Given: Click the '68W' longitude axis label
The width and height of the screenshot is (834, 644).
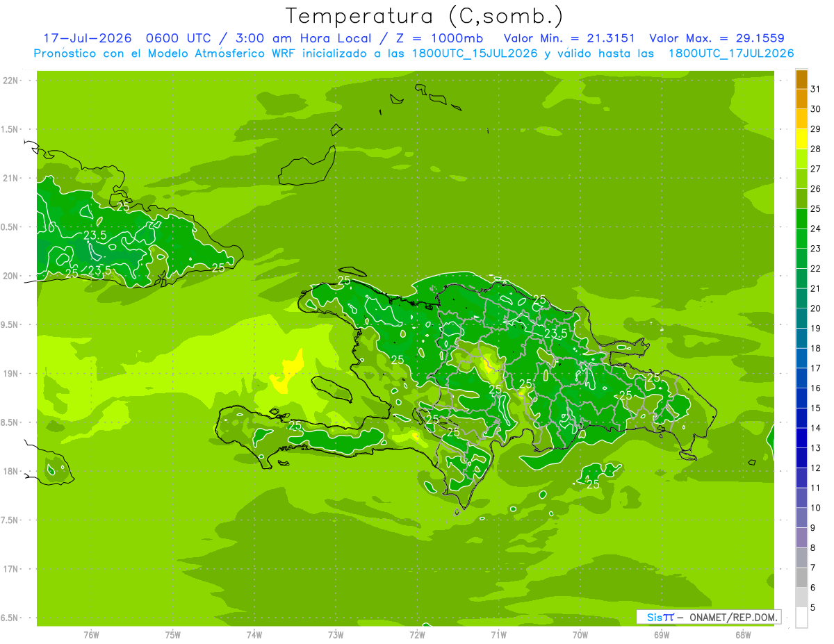Looking at the screenshot, I should [x=743, y=635].
